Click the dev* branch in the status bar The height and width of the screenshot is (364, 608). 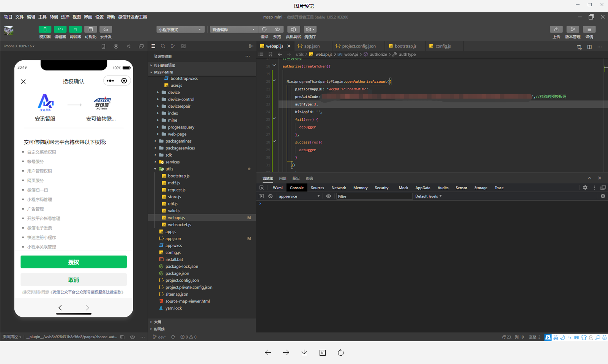(159, 337)
